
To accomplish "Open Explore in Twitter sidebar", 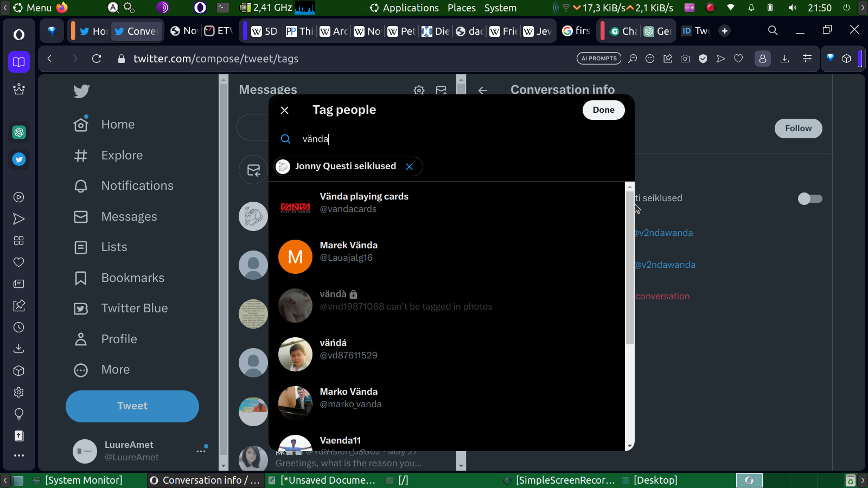I will tap(108, 155).
